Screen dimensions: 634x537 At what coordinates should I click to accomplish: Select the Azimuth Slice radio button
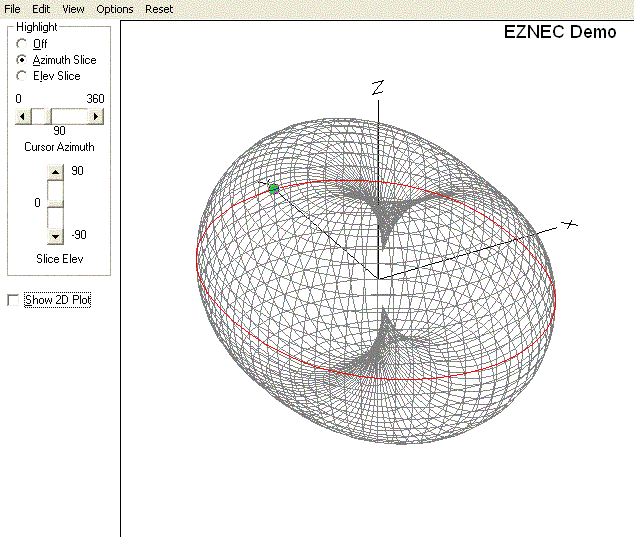point(22,60)
